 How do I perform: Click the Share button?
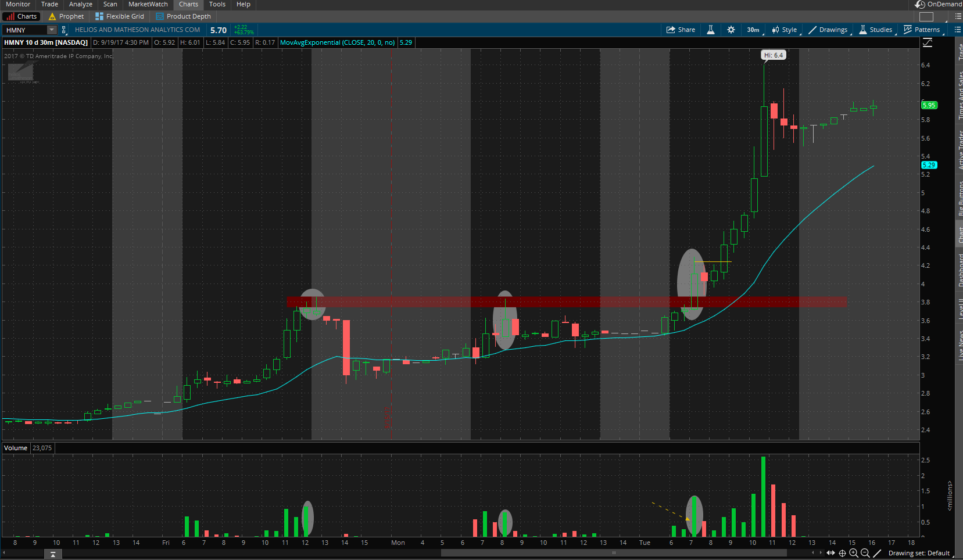coord(681,30)
